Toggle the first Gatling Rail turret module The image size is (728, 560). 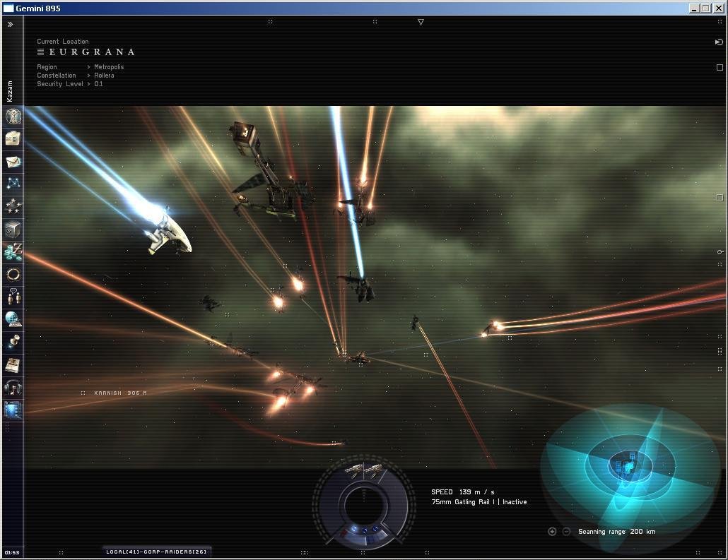[355, 470]
